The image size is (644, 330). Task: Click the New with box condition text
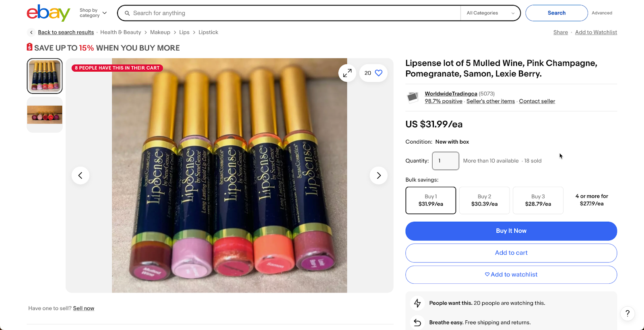tap(452, 142)
